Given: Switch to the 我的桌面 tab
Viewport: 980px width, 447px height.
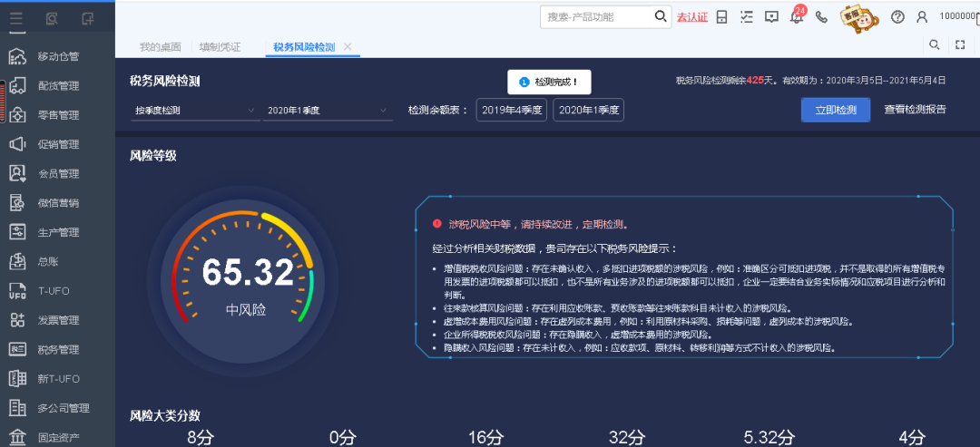Looking at the screenshot, I should point(160,47).
